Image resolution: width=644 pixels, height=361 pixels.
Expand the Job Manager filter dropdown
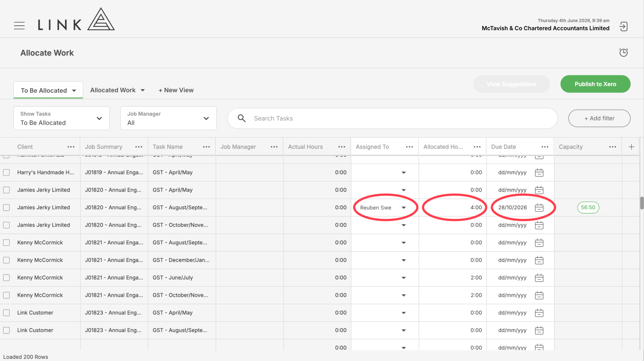pyautogui.click(x=169, y=118)
